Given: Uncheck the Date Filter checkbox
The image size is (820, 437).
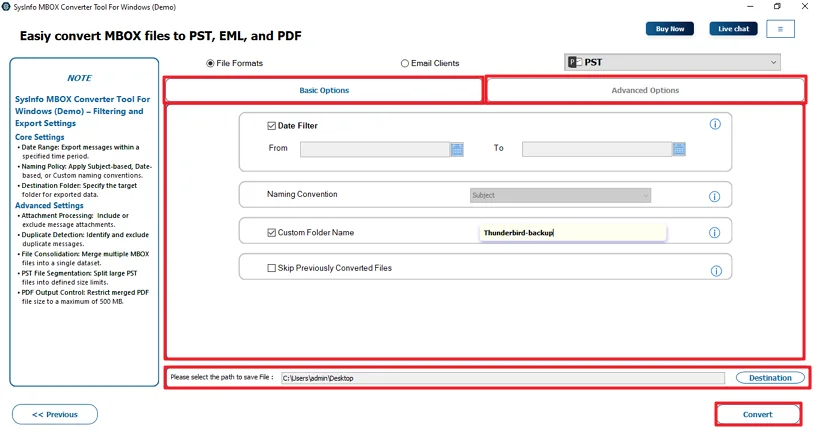Looking at the screenshot, I should pos(271,125).
